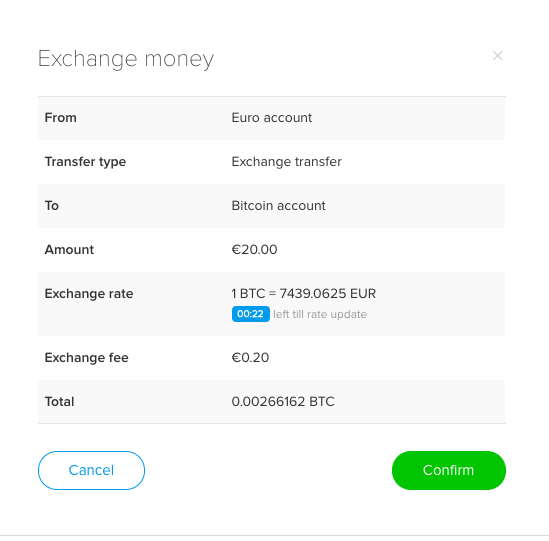Image resolution: width=549 pixels, height=541 pixels.
Task: Close the Exchange money dialog
Action: (497, 56)
